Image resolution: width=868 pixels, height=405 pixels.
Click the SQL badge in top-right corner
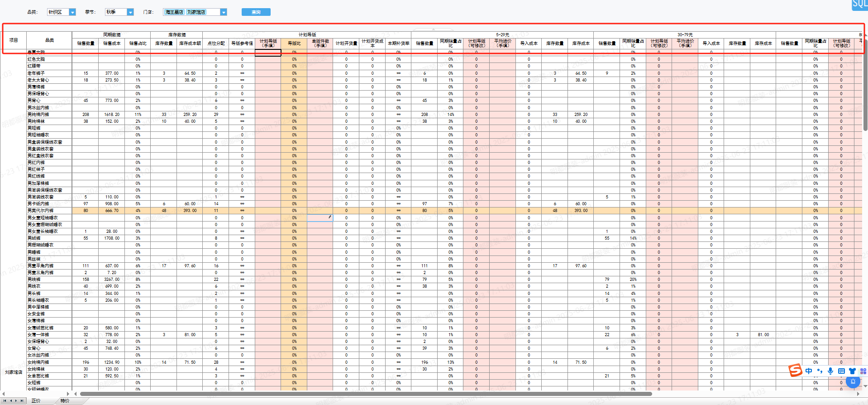click(860, 5)
